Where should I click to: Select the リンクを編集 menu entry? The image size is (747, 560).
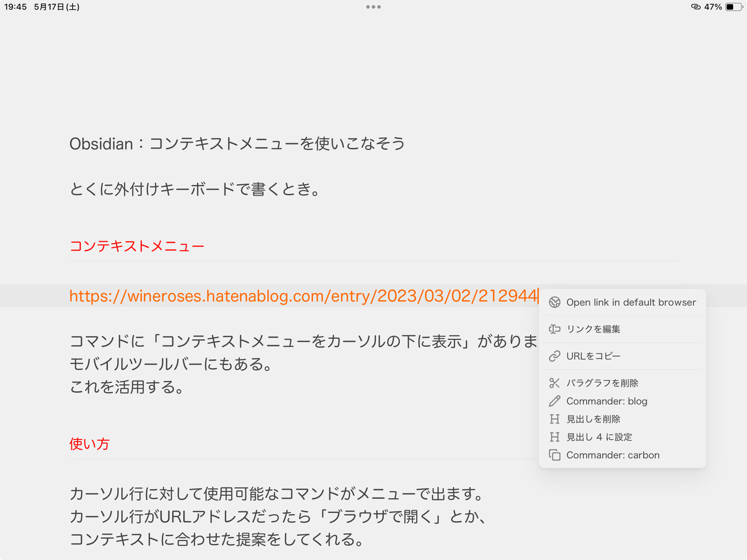pyautogui.click(x=622, y=329)
